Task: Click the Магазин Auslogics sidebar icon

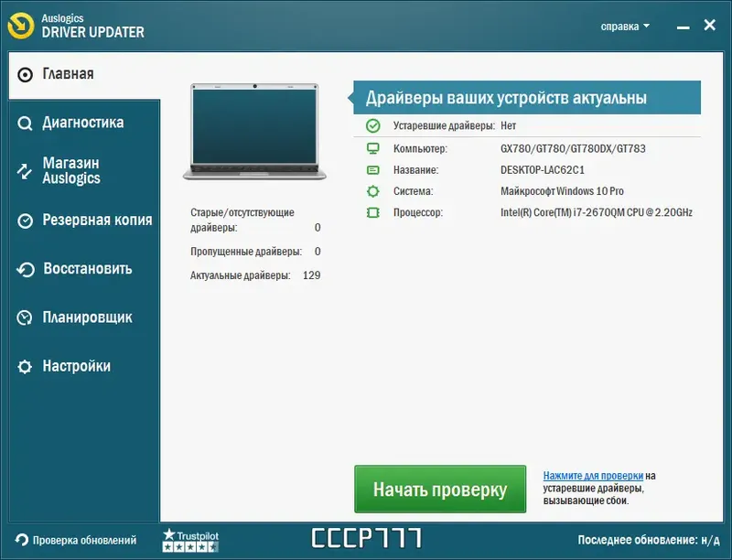Action: click(23, 170)
